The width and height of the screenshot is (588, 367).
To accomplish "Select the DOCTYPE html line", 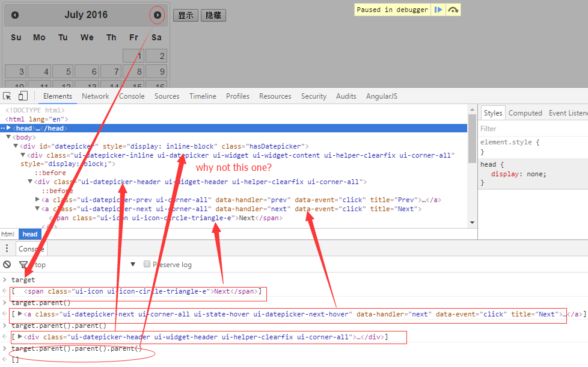I will (35, 110).
